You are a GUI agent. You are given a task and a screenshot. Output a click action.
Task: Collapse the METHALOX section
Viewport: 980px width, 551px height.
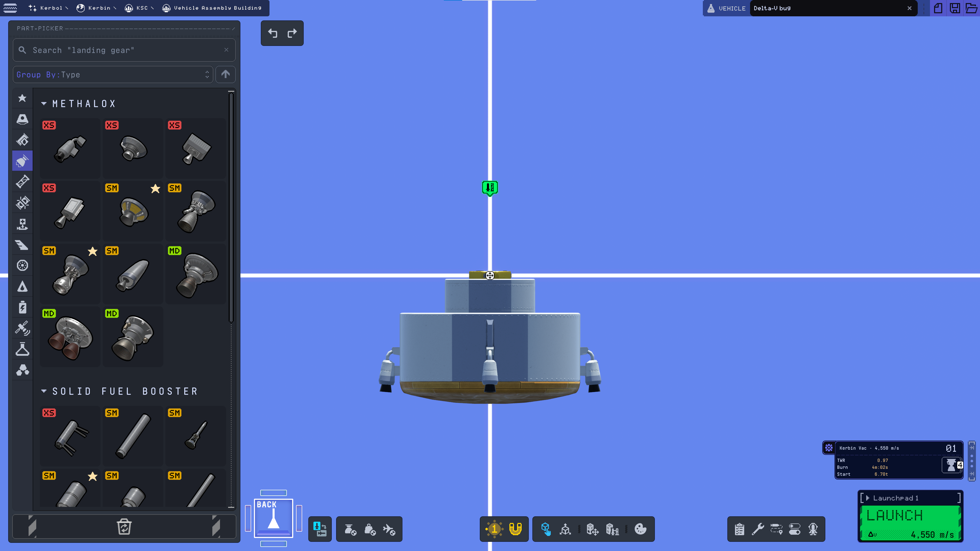click(x=44, y=103)
